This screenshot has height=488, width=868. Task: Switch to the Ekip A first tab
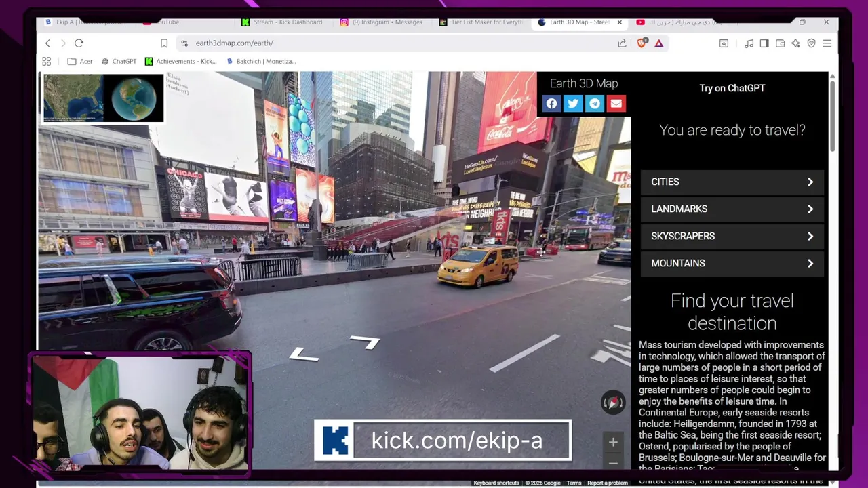(88, 22)
